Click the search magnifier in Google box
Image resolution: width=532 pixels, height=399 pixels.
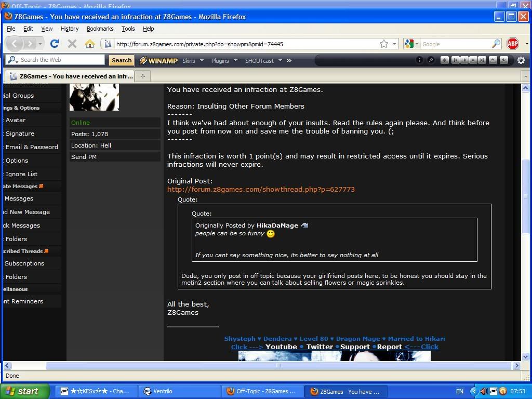pos(496,44)
